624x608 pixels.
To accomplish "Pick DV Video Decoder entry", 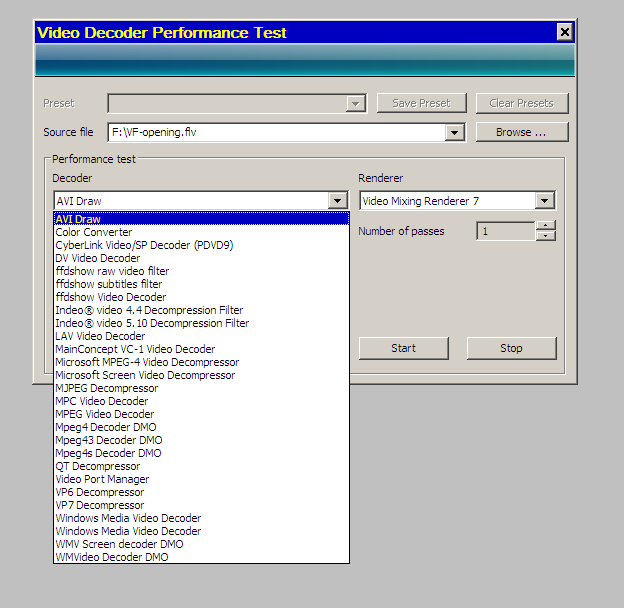I will (x=201, y=258).
